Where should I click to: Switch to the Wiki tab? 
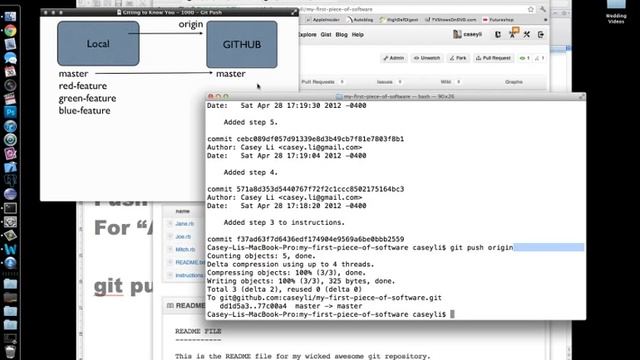(450, 82)
